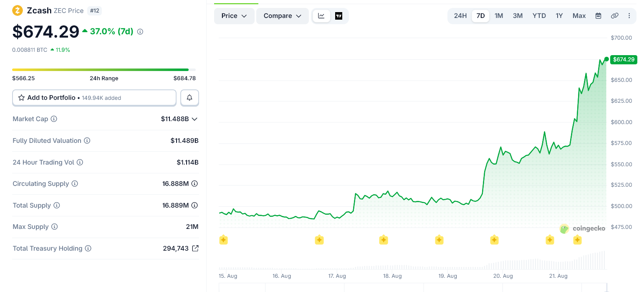Click news marker near 20. Aug
Screen dimensions: 644x292
494,240
